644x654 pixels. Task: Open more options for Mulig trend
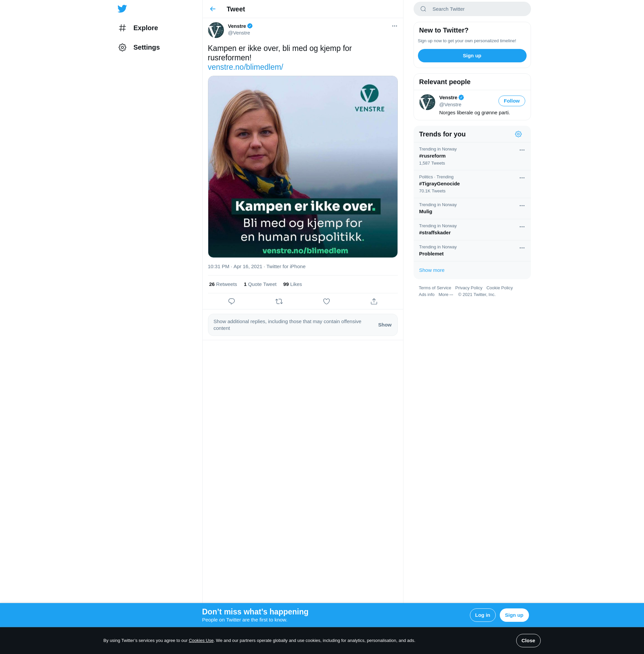coord(522,205)
